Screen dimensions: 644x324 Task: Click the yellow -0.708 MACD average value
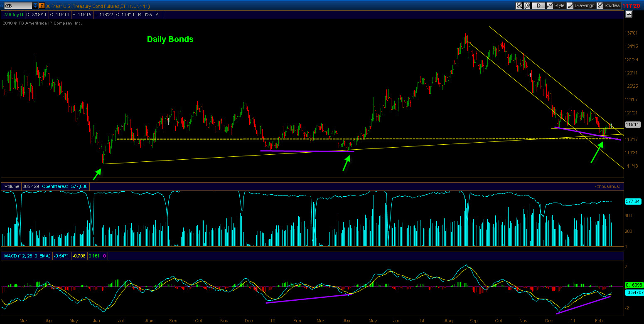click(x=79, y=256)
